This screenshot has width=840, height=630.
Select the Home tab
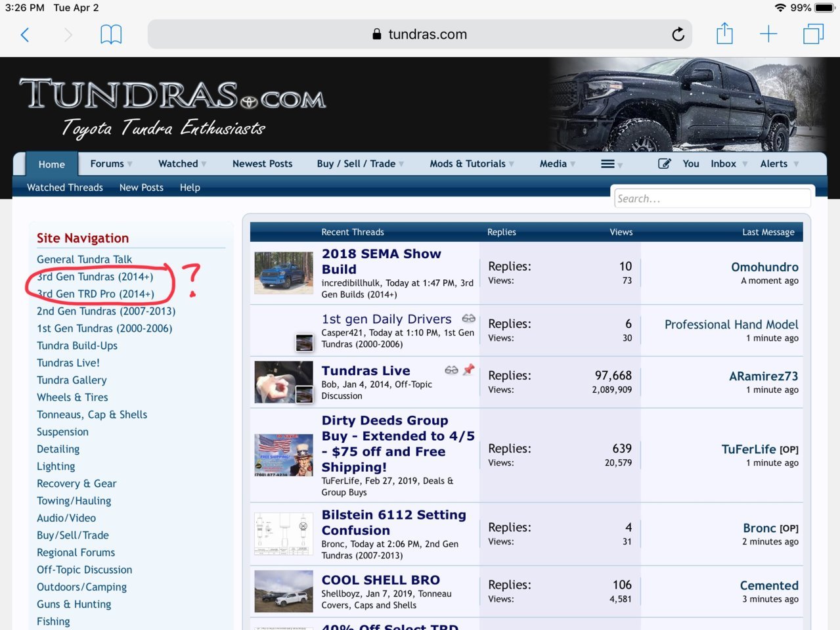tap(52, 164)
